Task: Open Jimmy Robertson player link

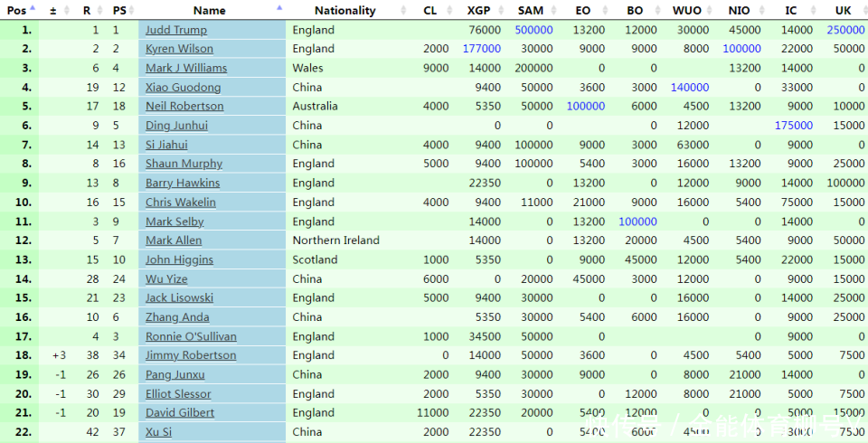Action: (191, 355)
